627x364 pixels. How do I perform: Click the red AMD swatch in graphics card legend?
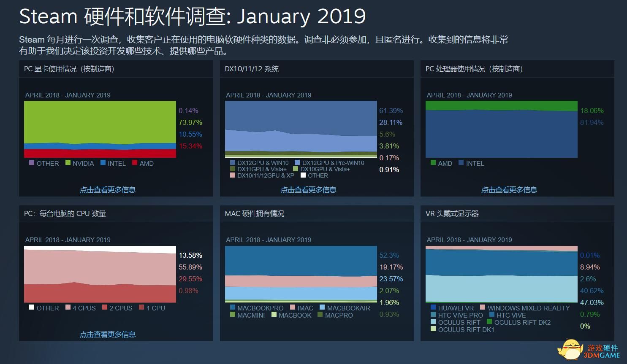point(135,163)
